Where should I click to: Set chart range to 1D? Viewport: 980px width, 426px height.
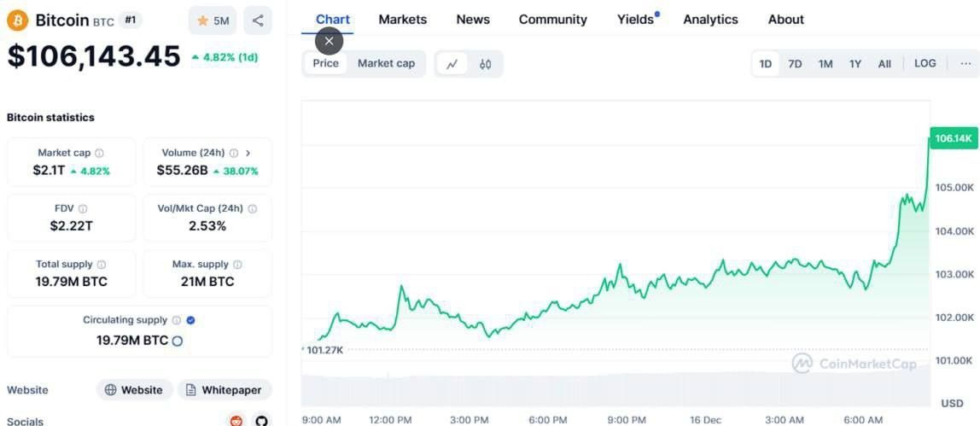pos(766,64)
